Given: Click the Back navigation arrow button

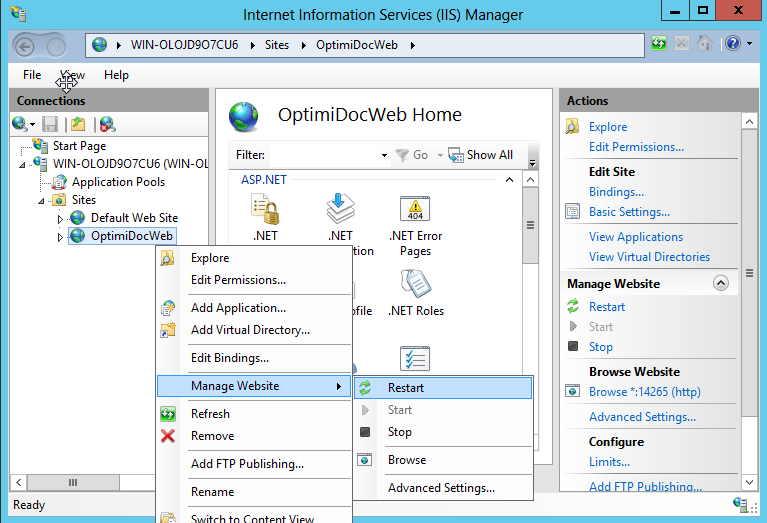Looking at the screenshot, I should [26, 46].
